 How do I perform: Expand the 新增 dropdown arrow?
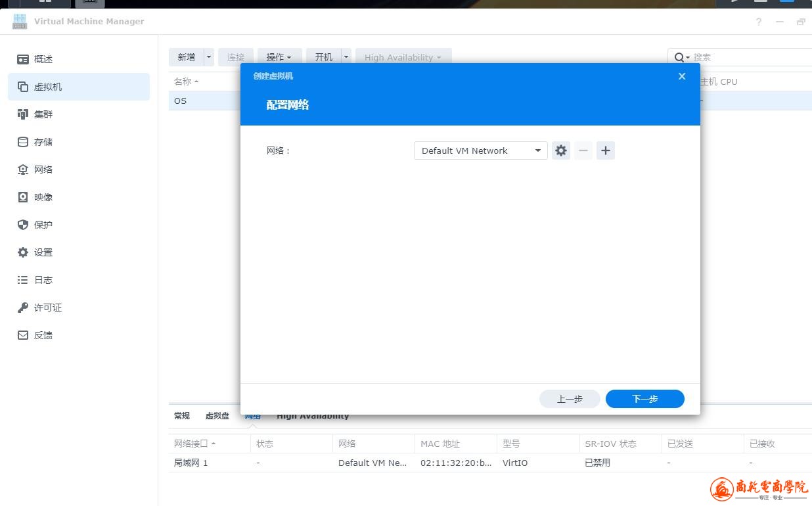click(209, 57)
